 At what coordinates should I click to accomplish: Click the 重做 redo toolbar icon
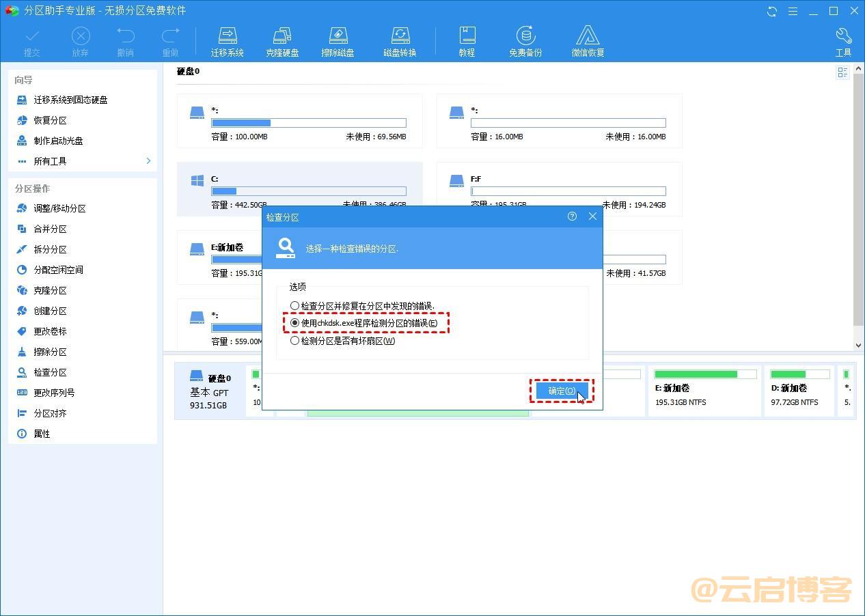170,42
